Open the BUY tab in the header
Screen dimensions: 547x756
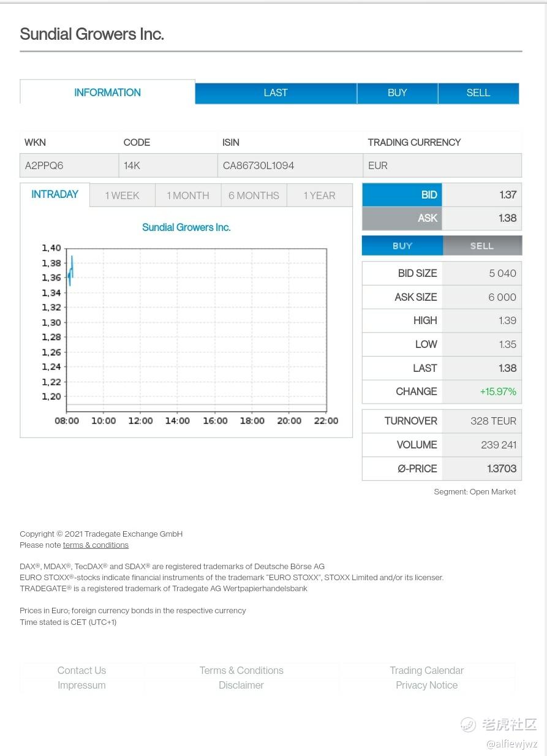[x=397, y=93]
